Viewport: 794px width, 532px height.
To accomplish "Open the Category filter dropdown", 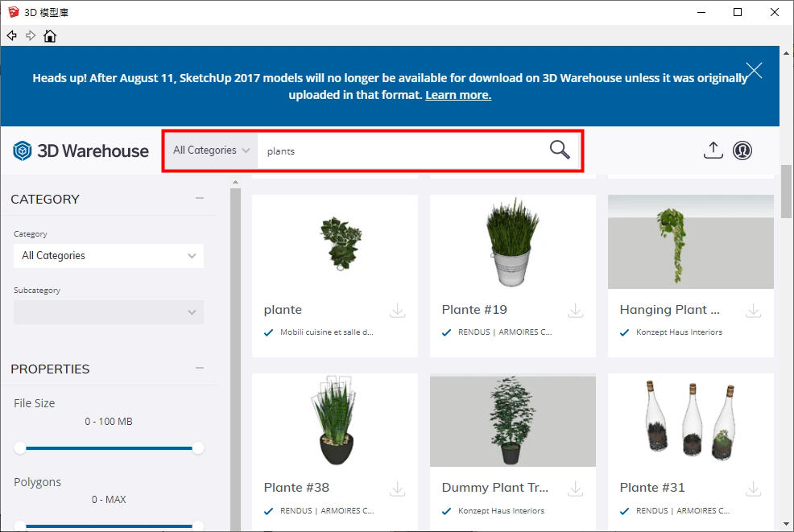I will click(109, 256).
